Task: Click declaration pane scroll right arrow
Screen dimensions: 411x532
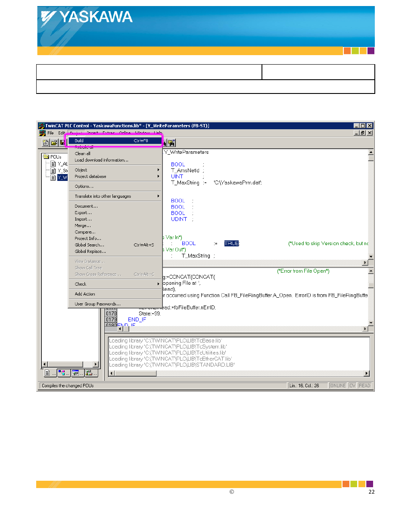Action: click(x=365, y=262)
